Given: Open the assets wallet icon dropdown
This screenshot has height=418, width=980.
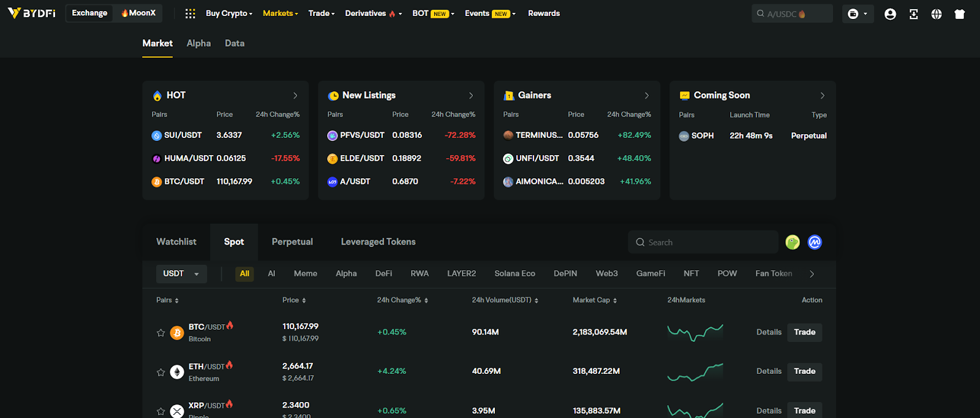Looking at the screenshot, I should coord(858,13).
